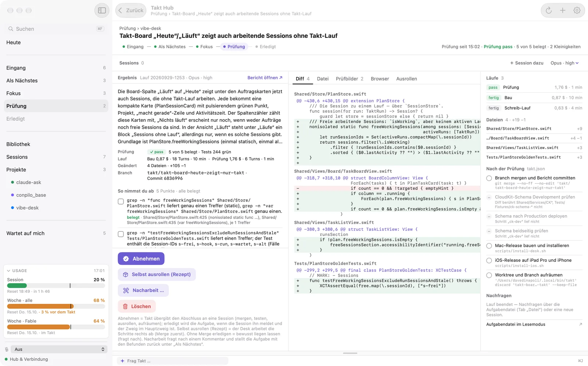Collapse the USAGE section chevron

pos(8,271)
